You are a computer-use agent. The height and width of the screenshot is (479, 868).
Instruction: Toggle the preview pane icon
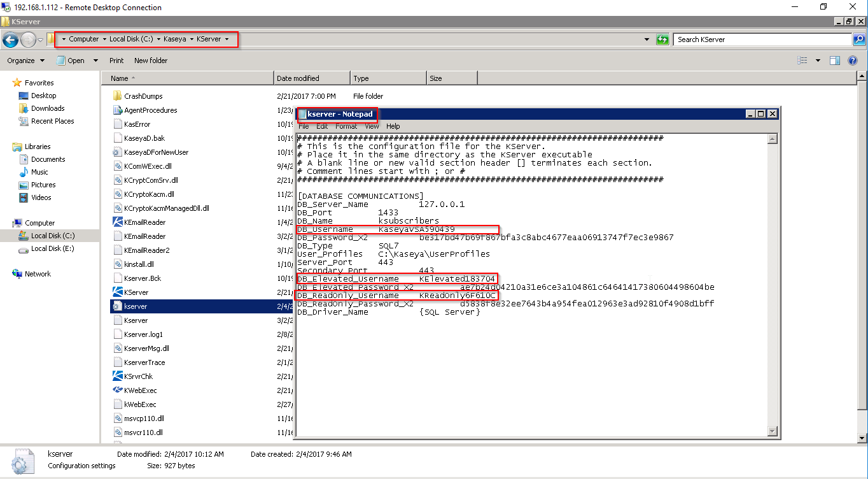(x=835, y=61)
